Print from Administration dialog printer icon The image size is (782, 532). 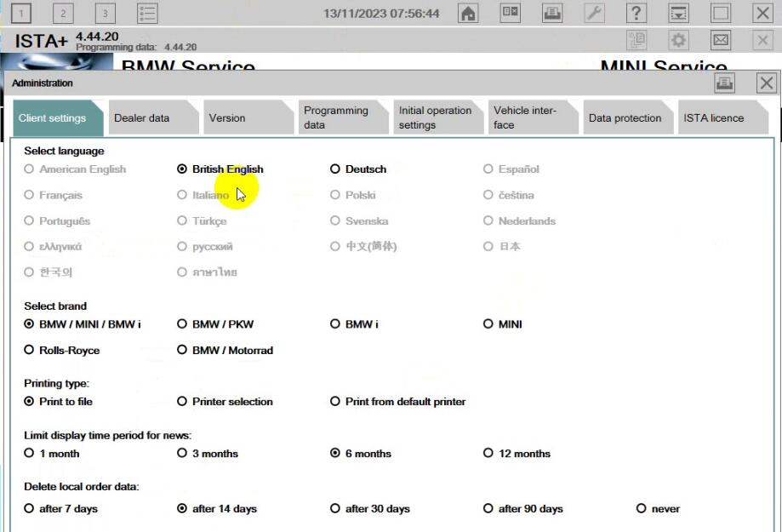point(724,83)
